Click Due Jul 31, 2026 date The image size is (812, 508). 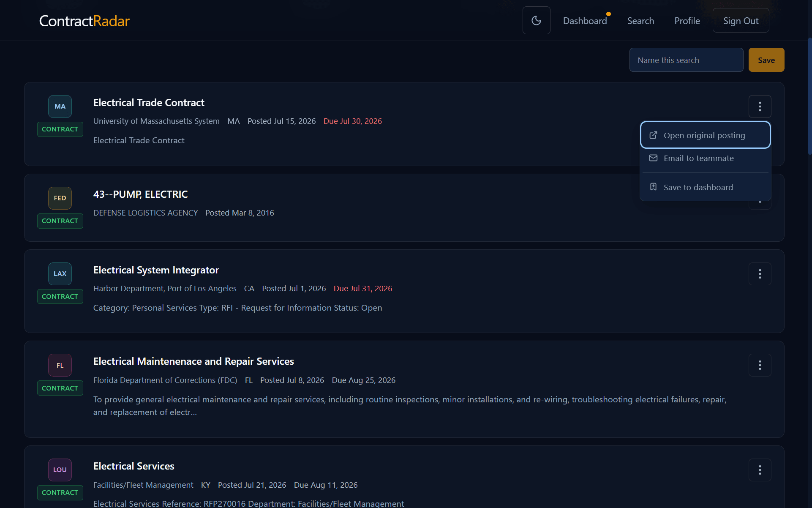[363, 289]
